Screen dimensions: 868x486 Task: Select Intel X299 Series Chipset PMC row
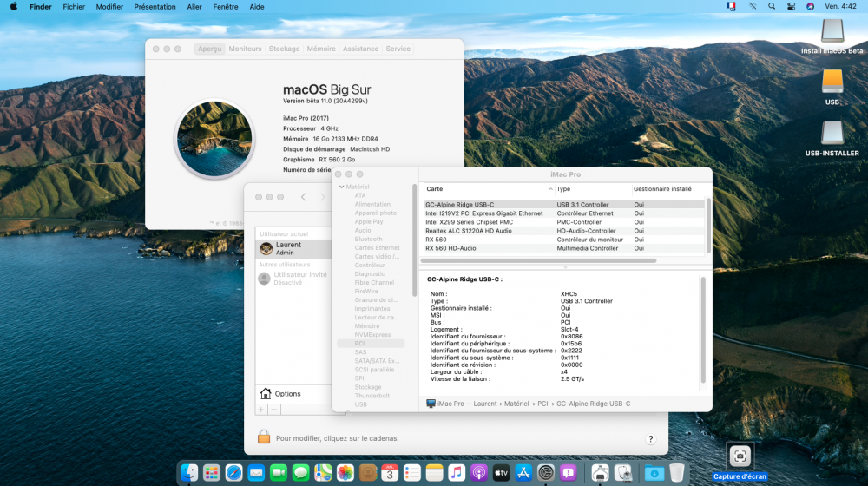tap(564, 222)
